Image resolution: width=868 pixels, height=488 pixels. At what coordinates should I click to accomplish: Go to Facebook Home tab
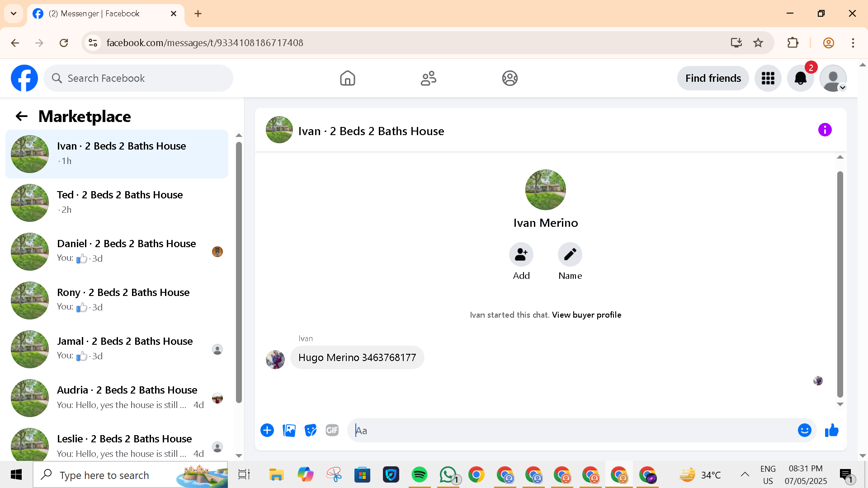pos(347,78)
